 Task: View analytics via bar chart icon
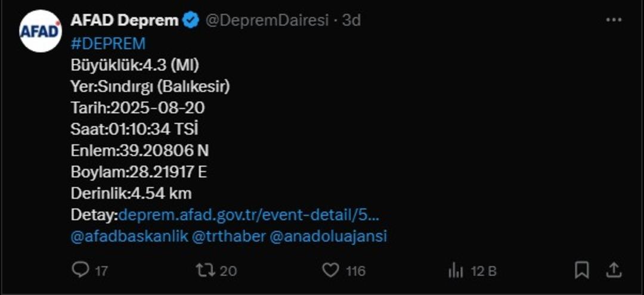[x=456, y=271]
